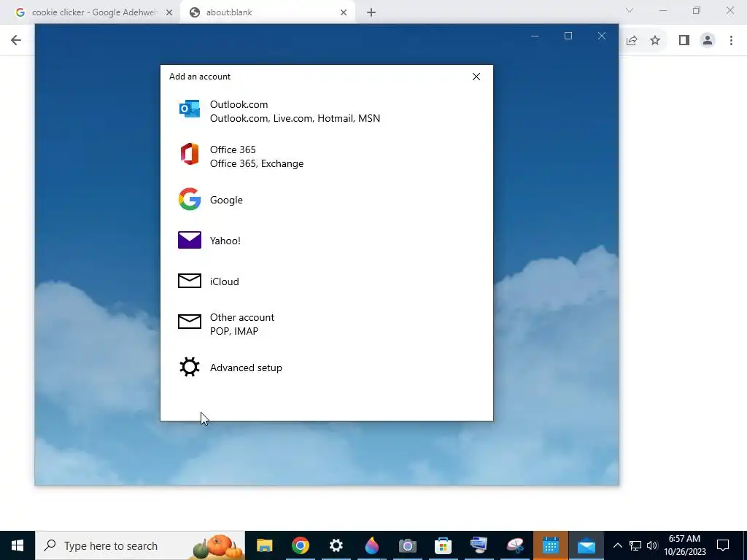The height and width of the screenshot is (560, 747).
Task: Pick the Google logo icon
Action: (189, 199)
